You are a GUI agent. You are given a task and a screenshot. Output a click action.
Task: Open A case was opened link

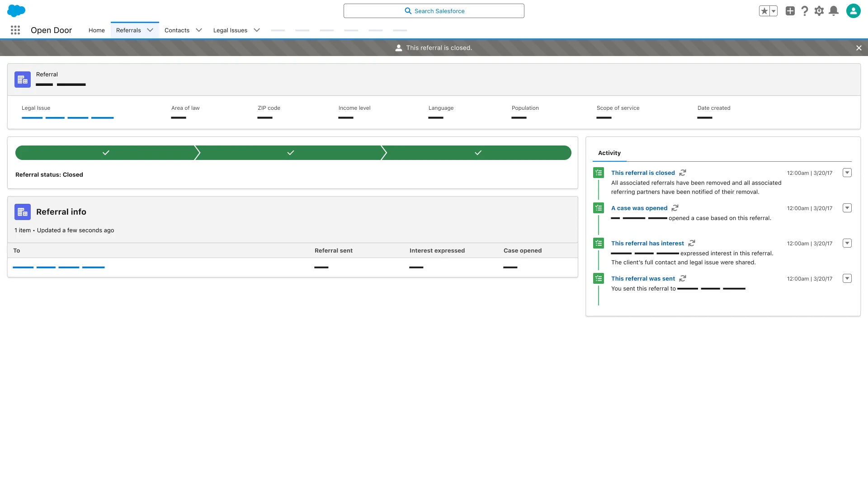[x=639, y=208]
